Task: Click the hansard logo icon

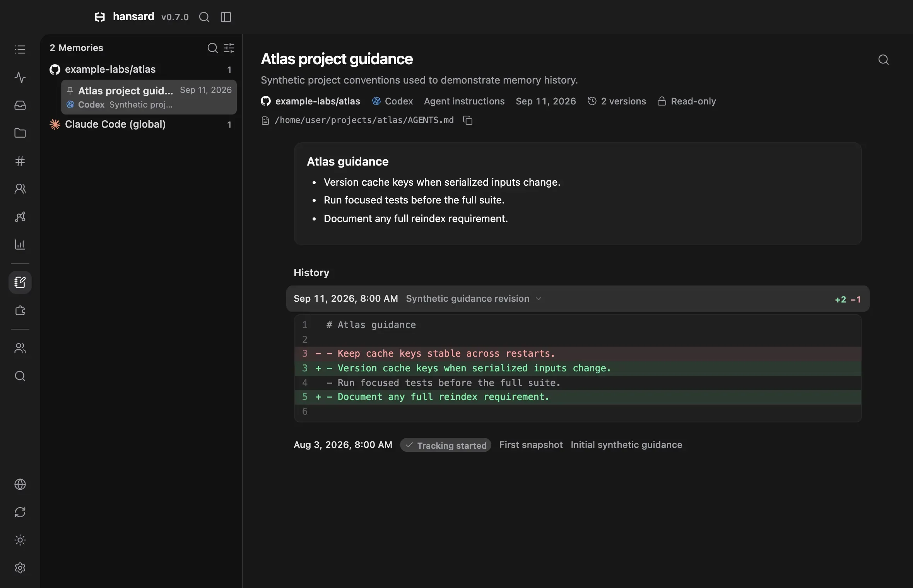Action: click(x=100, y=17)
